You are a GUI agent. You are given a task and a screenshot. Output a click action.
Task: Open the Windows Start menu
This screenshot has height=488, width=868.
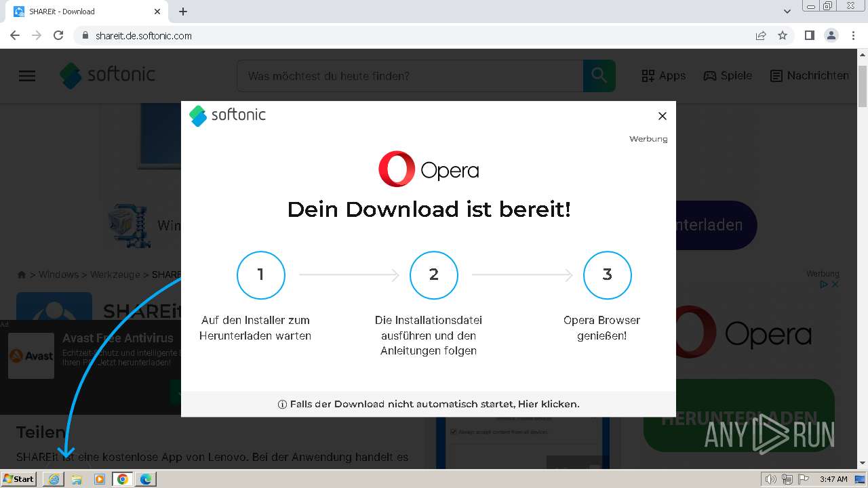pyautogui.click(x=19, y=479)
